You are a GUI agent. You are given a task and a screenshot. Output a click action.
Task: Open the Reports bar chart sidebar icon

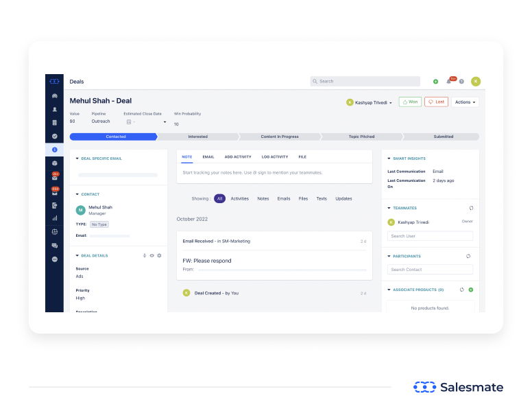55,218
